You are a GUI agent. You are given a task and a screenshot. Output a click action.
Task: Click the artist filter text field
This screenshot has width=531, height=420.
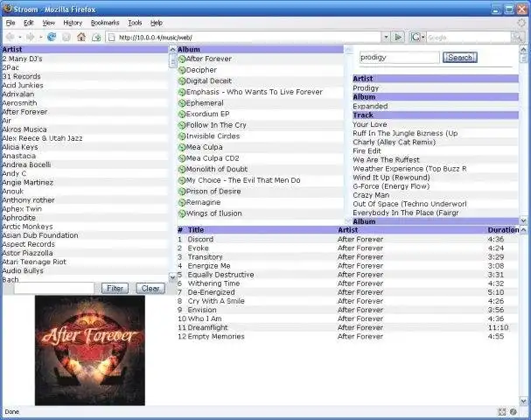[54, 288]
